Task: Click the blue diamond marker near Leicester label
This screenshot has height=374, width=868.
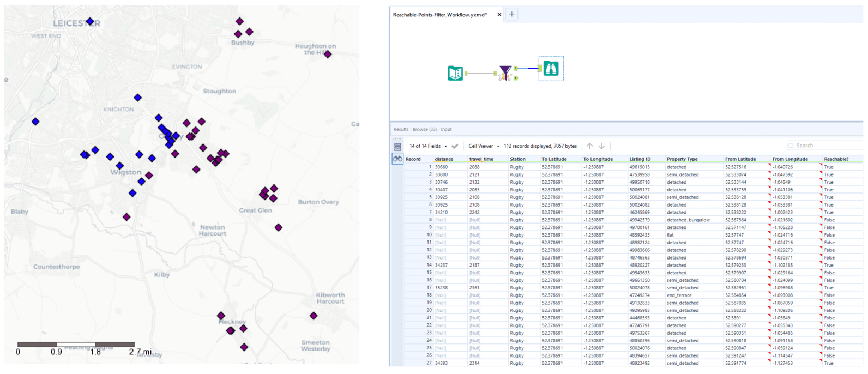Action: coord(90,22)
